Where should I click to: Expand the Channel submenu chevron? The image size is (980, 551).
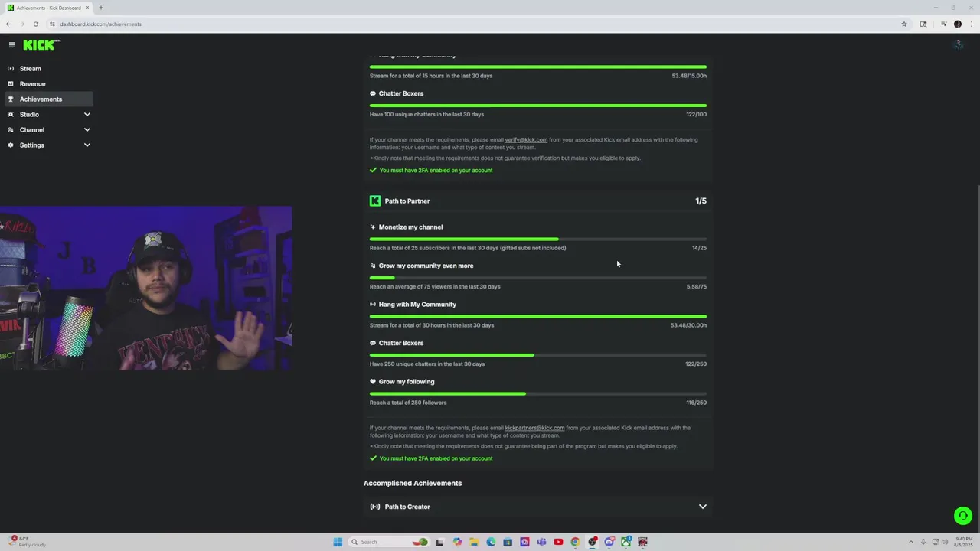click(x=87, y=130)
